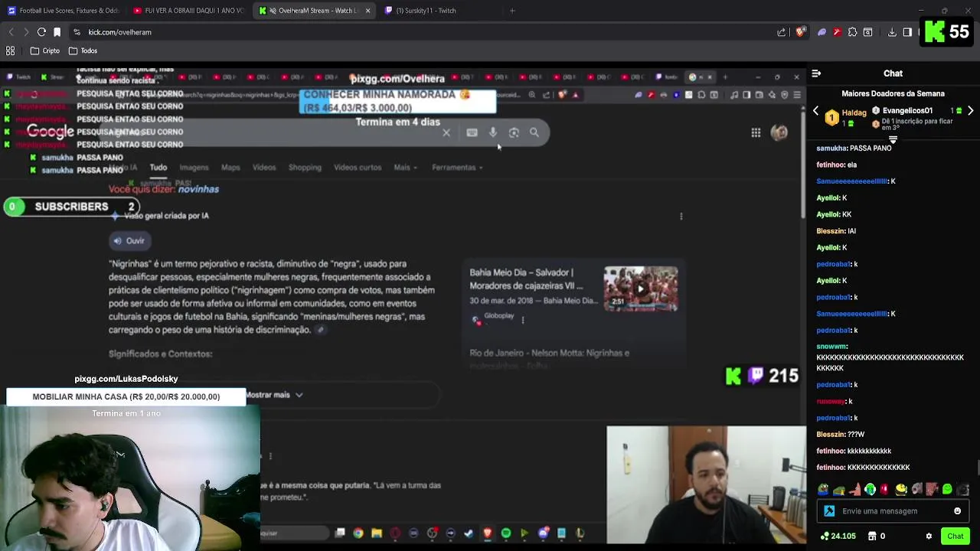Click the channel points 24.105 icon
980x551 pixels.
(825, 536)
